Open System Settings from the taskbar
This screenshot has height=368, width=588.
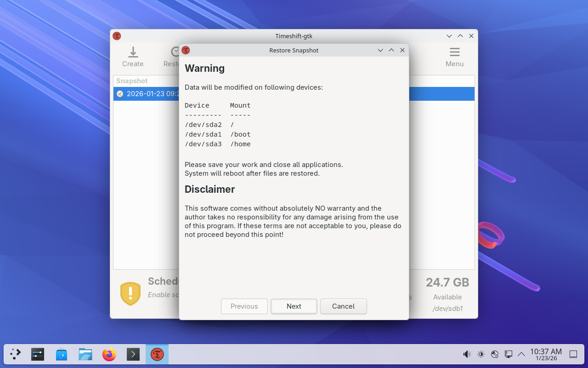tap(38, 354)
